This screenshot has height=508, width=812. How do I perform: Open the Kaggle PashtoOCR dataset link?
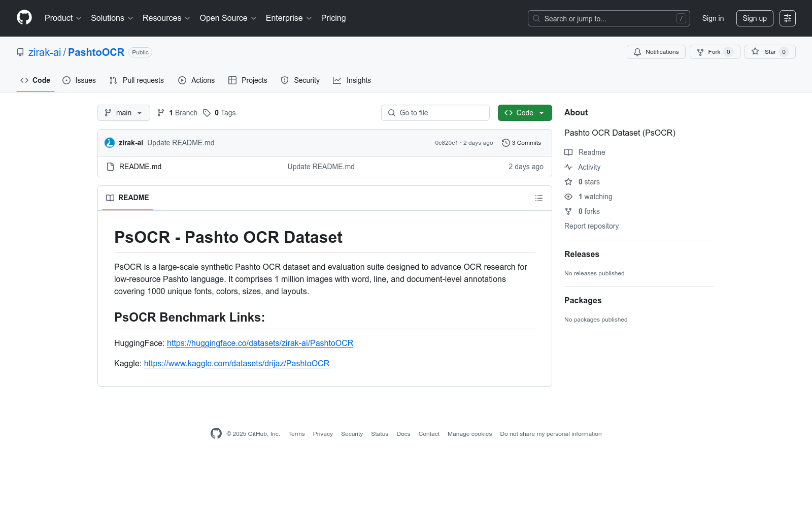coord(236,364)
